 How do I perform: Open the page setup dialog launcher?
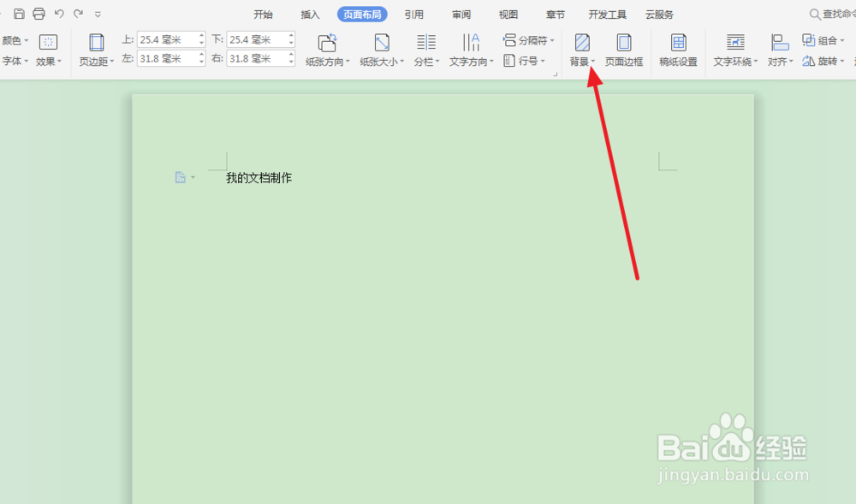click(x=556, y=74)
